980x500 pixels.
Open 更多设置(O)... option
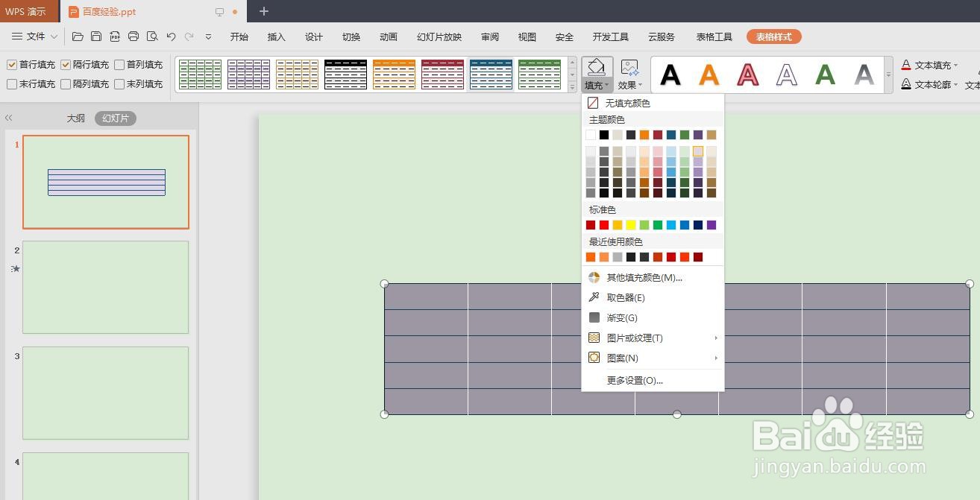point(653,380)
